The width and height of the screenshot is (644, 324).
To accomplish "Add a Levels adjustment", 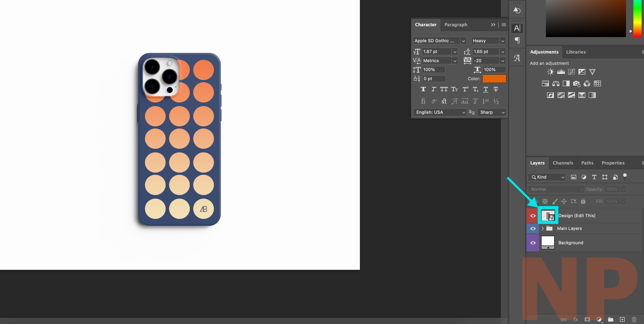I will pyautogui.click(x=561, y=72).
